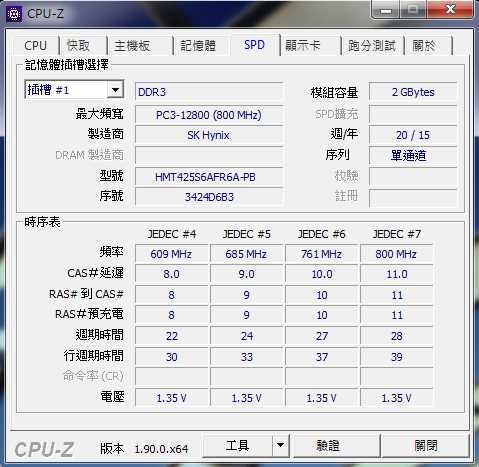Viewport: 479px width, 467px height.
Task: Click the 驗證 button
Action: coord(336,446)
